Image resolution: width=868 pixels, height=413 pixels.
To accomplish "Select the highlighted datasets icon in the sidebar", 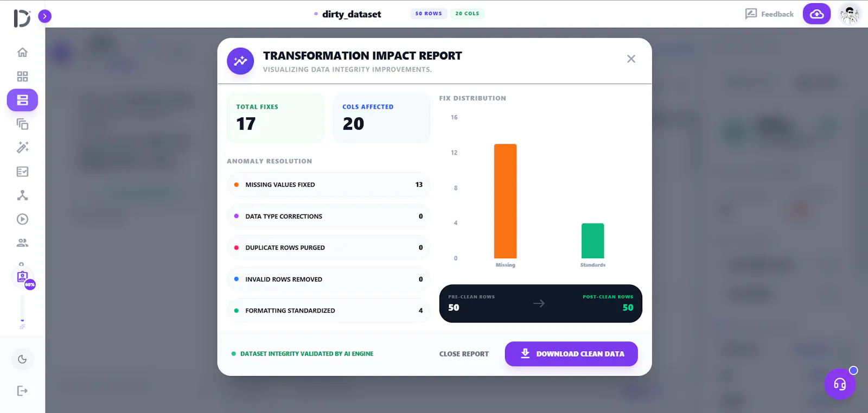I will pyautogui.click(x=22, y=100).
